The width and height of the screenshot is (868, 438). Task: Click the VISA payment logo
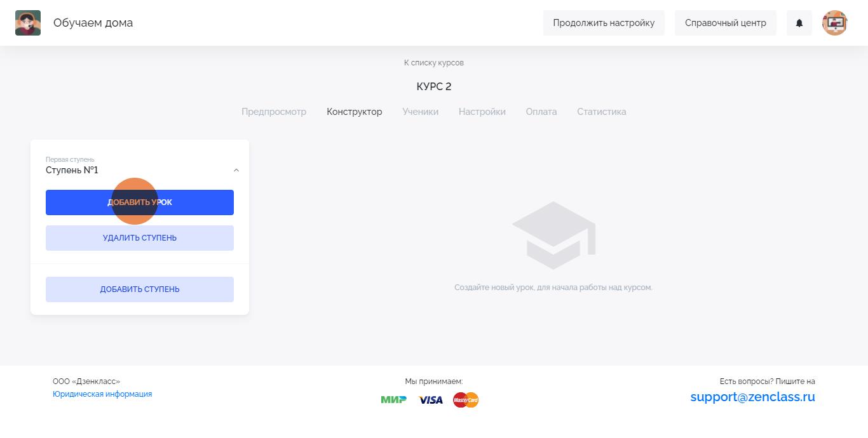(x=431, y=400)
